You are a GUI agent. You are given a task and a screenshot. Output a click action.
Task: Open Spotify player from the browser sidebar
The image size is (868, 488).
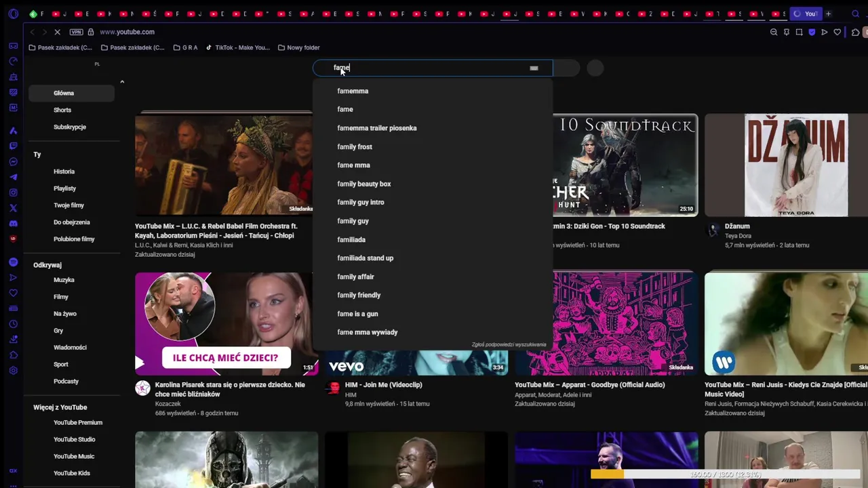point(14,262)
